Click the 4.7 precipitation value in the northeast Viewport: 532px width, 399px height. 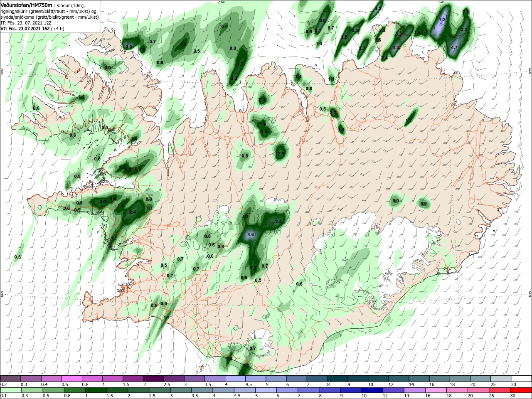point(454,48)
